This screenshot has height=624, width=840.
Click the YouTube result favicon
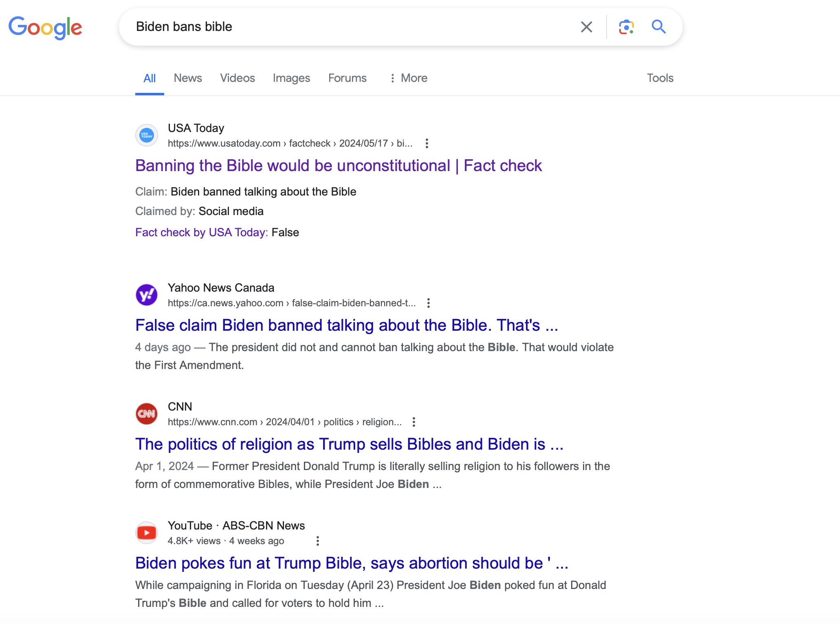(x=147, y=533)
